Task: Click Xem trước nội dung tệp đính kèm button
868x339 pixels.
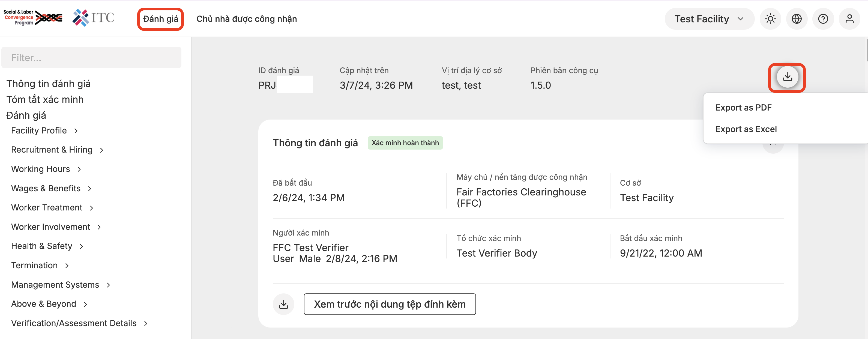Action: [390, 304]
